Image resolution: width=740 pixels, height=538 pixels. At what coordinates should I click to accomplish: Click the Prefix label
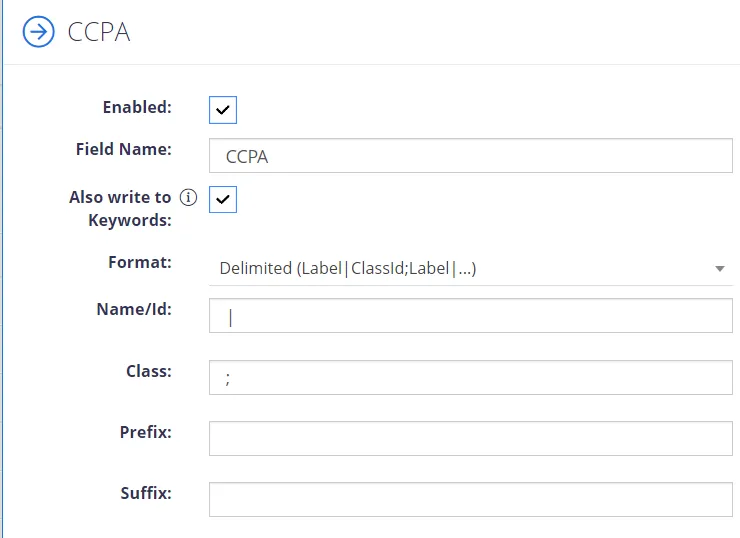pyautogui.click(x=146, y=432)
